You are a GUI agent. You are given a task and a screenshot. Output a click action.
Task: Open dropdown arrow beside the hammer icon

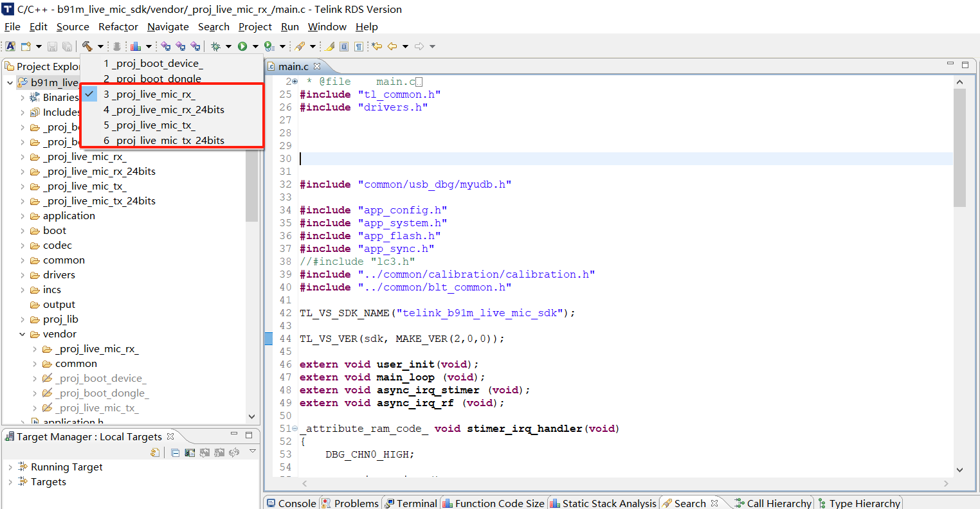(100, 46)
